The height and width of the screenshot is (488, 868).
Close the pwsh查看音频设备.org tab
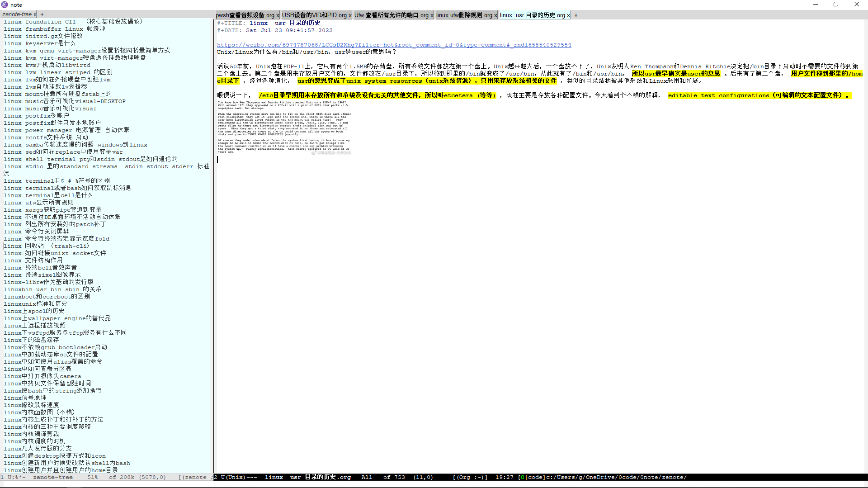278,15
